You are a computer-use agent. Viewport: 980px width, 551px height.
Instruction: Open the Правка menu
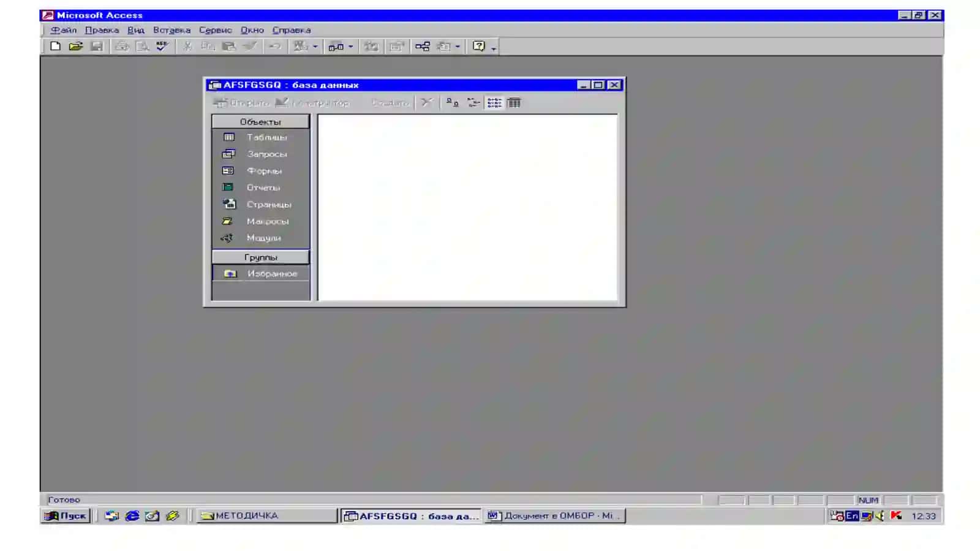[x=102, y=30]
